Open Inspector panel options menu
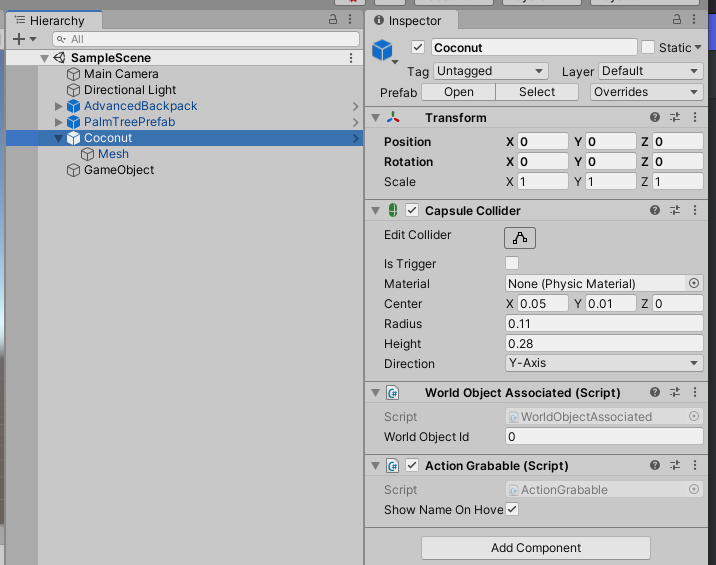The image size is (716, 565). (694, 19)
